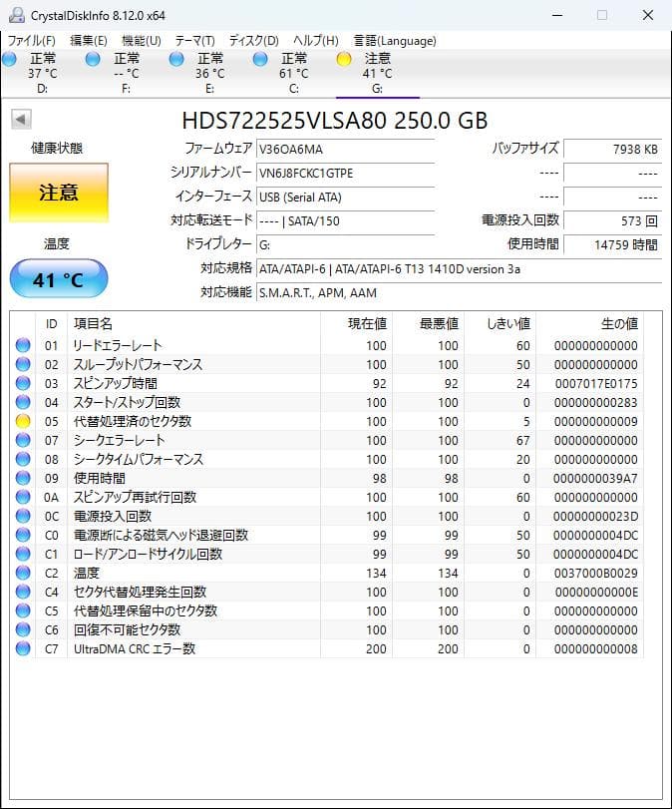Select the スピンアップ時間 row name
Image resolution: width=672 pixels, height=809 pixels.
tap(116, 383)
